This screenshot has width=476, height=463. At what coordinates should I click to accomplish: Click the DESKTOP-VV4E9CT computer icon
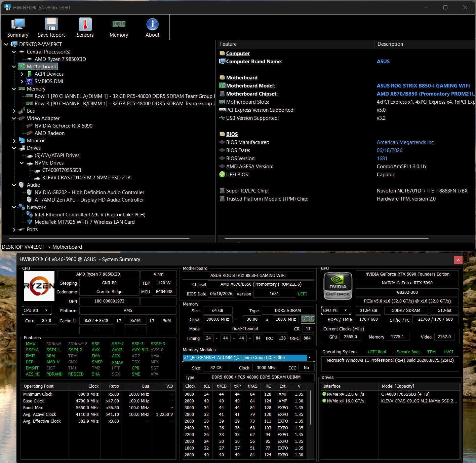click(14, 44)
